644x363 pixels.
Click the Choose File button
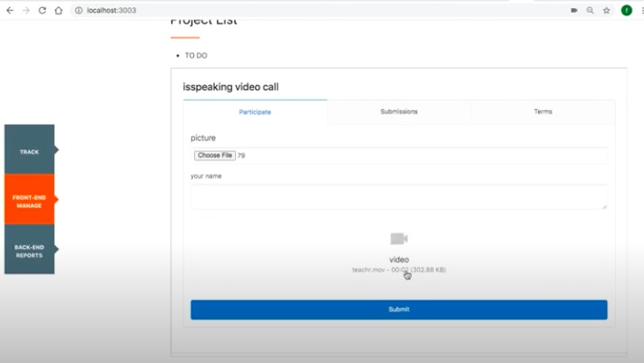coord(215,155)
